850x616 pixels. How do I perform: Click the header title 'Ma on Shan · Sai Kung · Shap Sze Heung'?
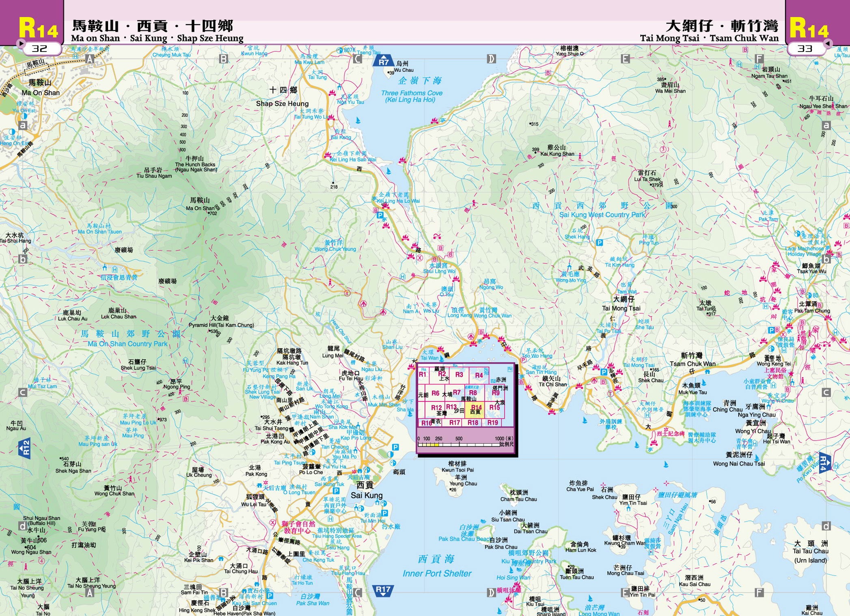(x=157, y=38)
